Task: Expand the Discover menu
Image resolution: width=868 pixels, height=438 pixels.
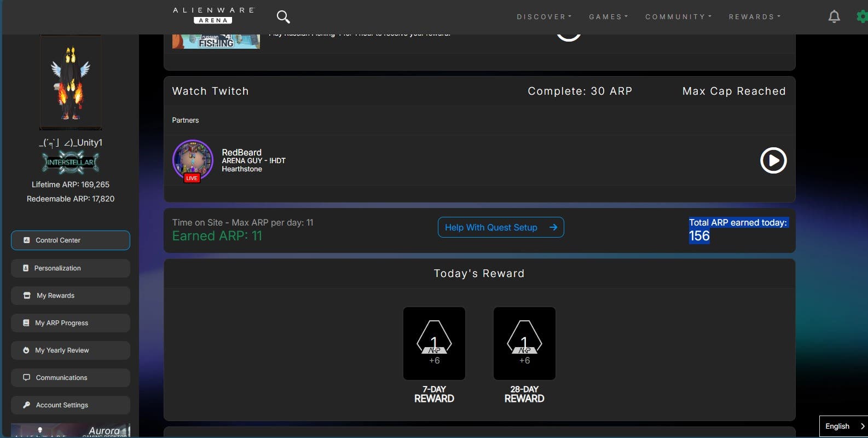Action: [543, 17]
